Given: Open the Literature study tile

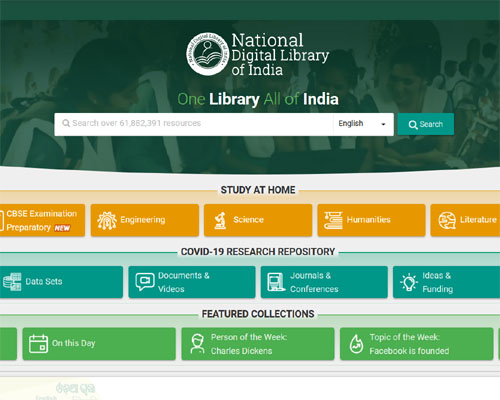Looking at the screenshot, I should [465, 220].
